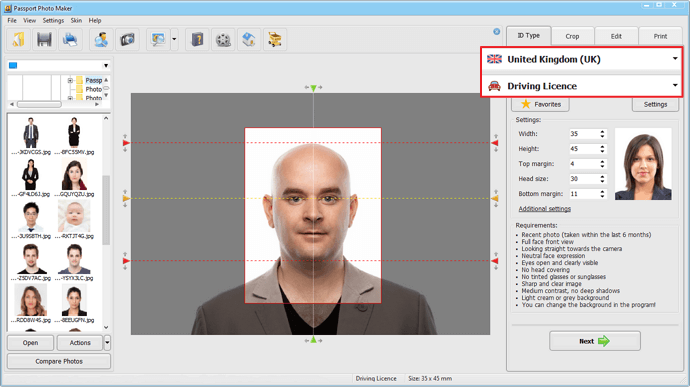Click the camera toolbar icon
Image resolution: width=690 pixels, height=387 pixels.
[x=127, y=40]
